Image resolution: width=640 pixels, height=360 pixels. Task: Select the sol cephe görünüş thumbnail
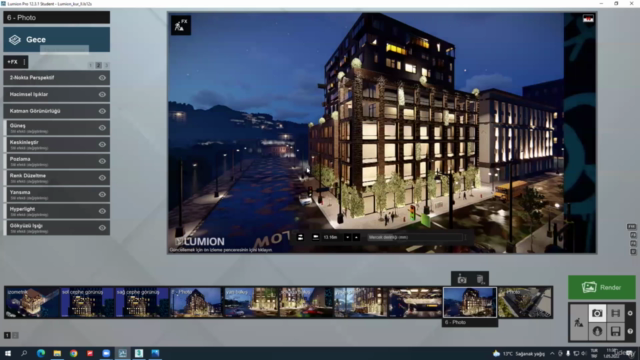click(87, 302)
